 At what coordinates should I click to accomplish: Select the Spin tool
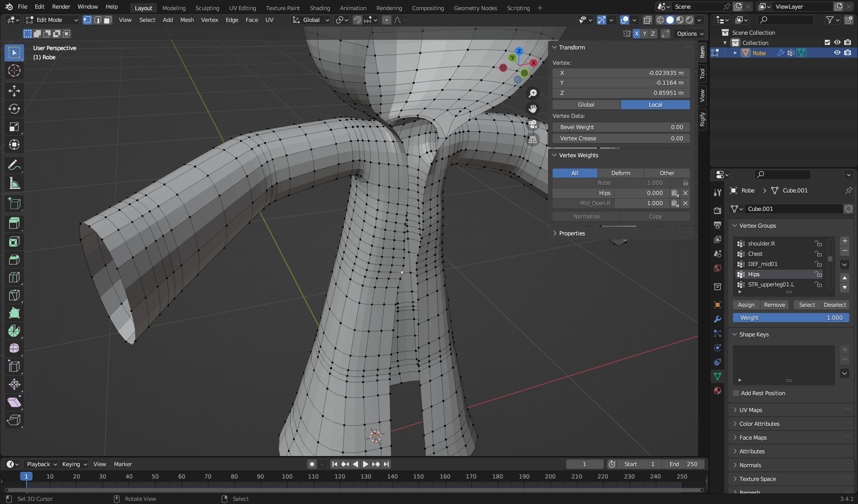click(x=14, y=331)
